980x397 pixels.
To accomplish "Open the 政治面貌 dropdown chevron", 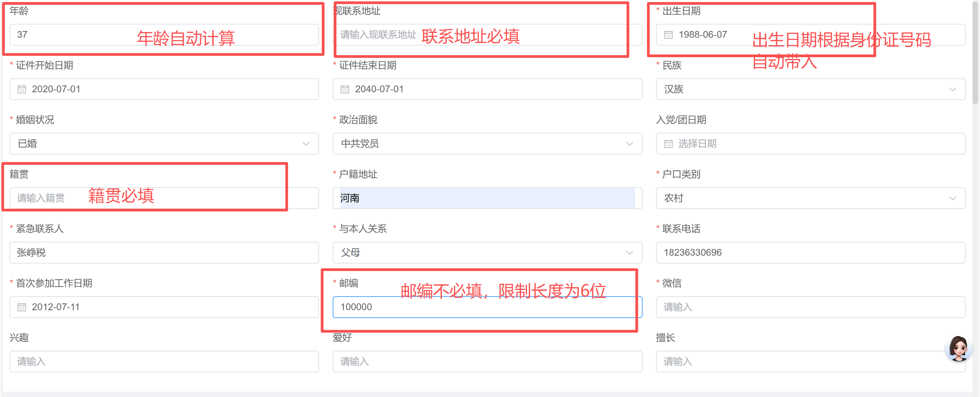I will pos(629,144).
